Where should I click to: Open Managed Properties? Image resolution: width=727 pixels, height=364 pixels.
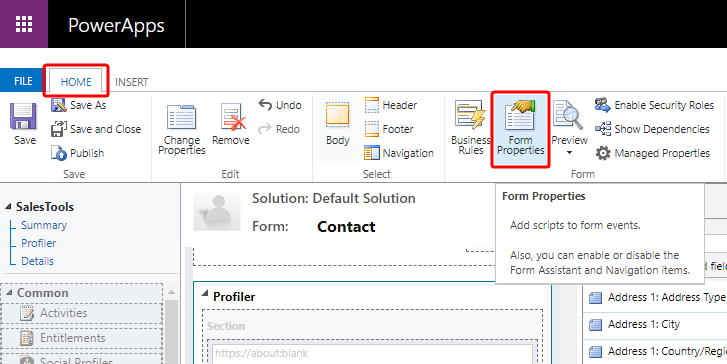[x=652, y=153]
